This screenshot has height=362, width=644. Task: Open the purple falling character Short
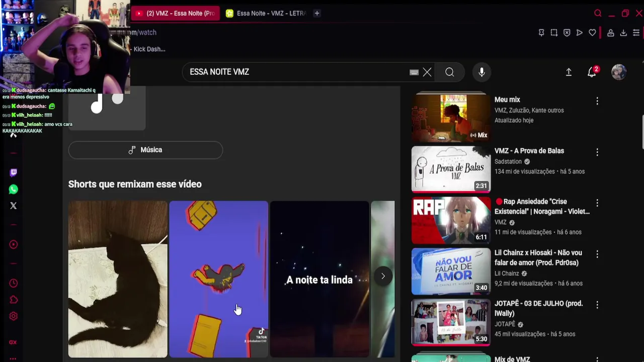coord(219,279)
